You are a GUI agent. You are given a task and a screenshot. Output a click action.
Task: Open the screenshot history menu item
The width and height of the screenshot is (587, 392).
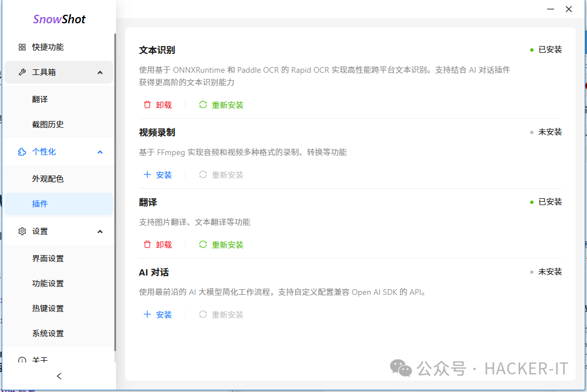(48, 124)
